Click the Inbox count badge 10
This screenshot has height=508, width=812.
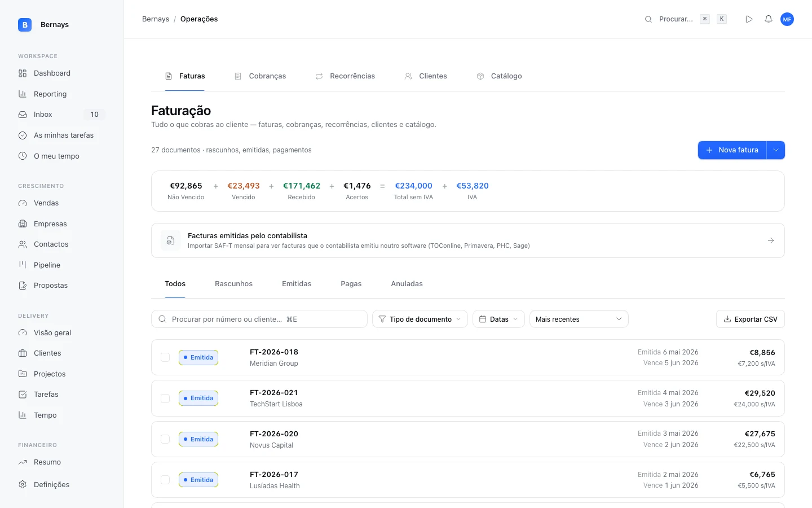click(94, 115)
